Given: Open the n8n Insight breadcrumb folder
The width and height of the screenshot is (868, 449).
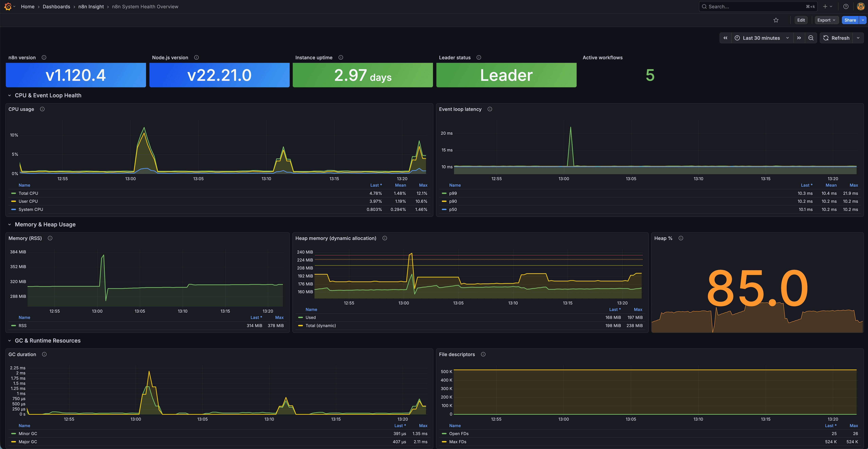Looking at the screenshot, I should (x=91, y=6).
